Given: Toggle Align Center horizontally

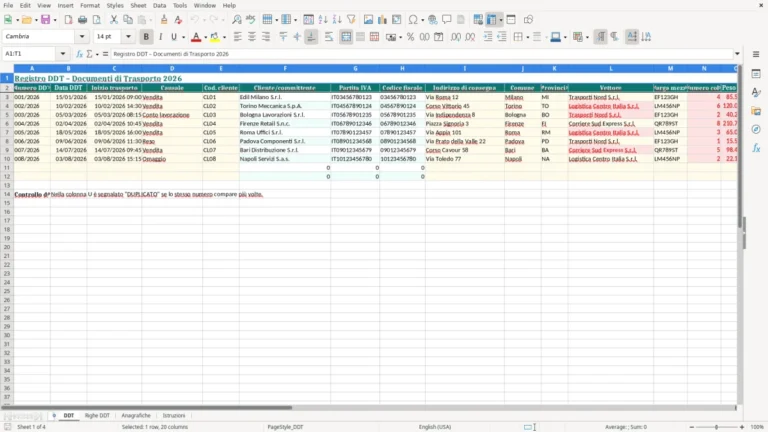Looking at the screenshot, I should point(252,37).
